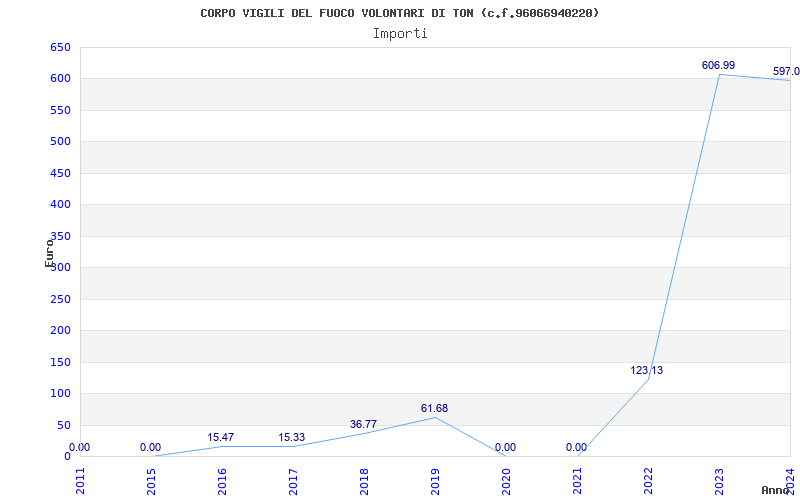This screenshot has height=500, width=800.
Task: Select the 100 y-axis label
Action: point(60,393)
